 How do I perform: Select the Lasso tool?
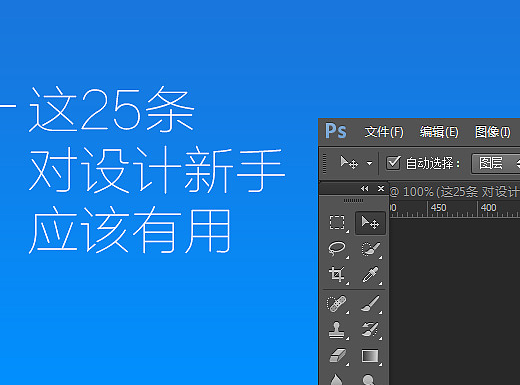[337, 249]
